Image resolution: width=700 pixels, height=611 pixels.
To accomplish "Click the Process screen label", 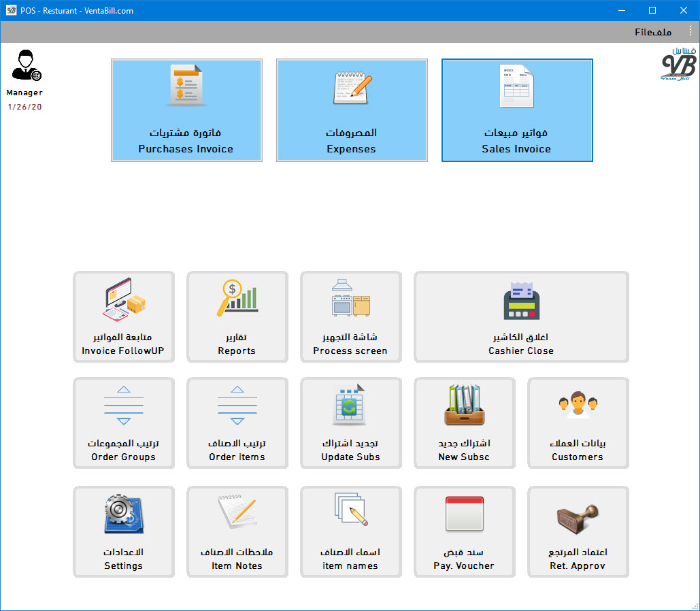I will coord(350,350).
